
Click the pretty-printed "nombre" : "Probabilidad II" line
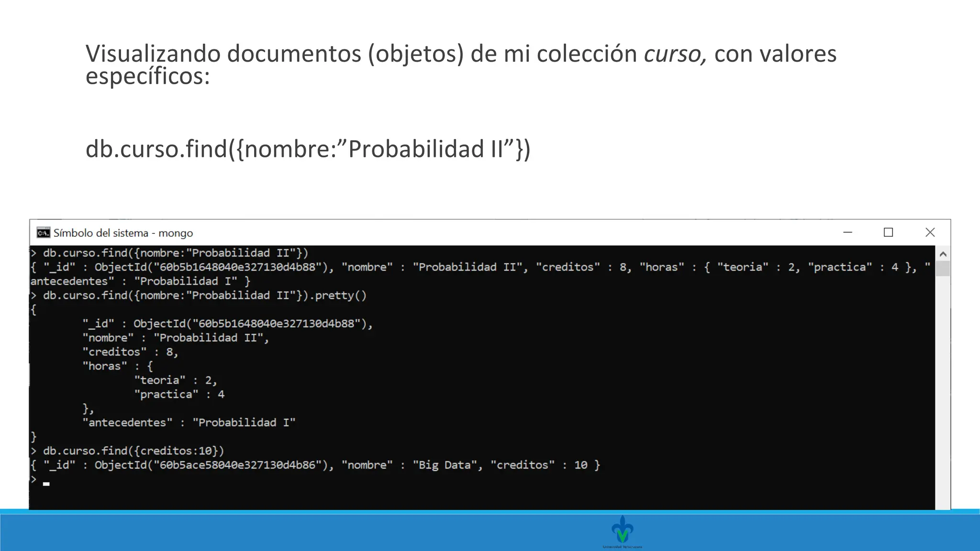pos(176,338)
